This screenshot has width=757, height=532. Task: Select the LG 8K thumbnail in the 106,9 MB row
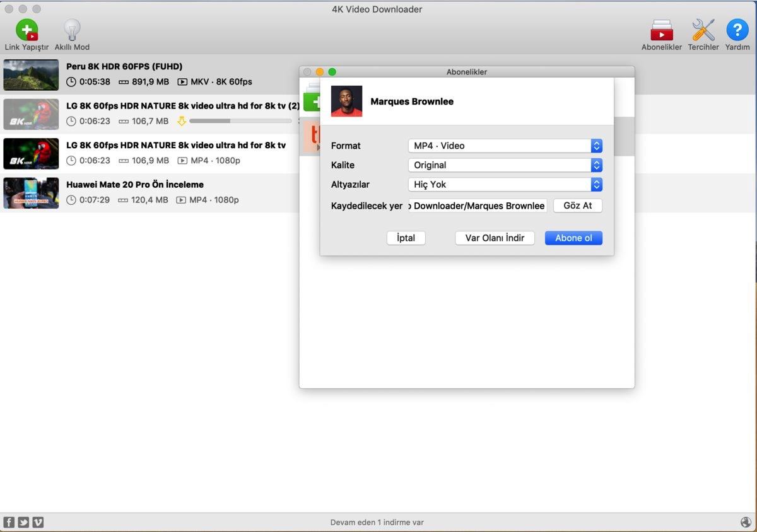tap(31, 154)
